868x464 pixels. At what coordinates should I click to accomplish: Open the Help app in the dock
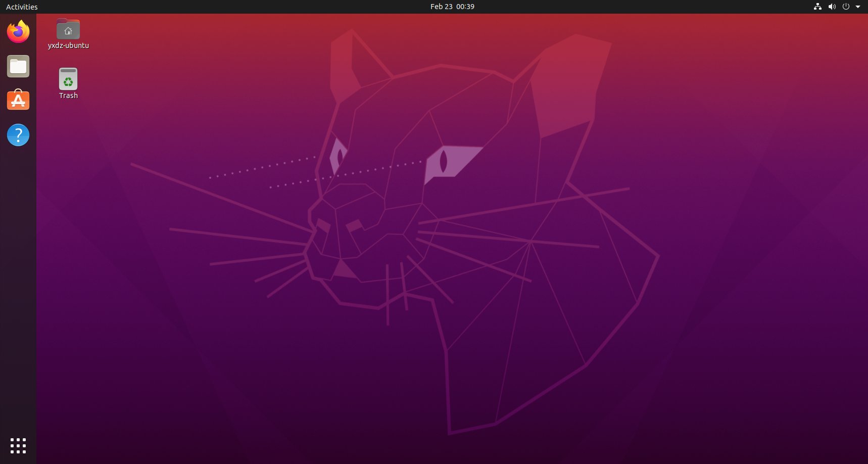click(18, 135)
